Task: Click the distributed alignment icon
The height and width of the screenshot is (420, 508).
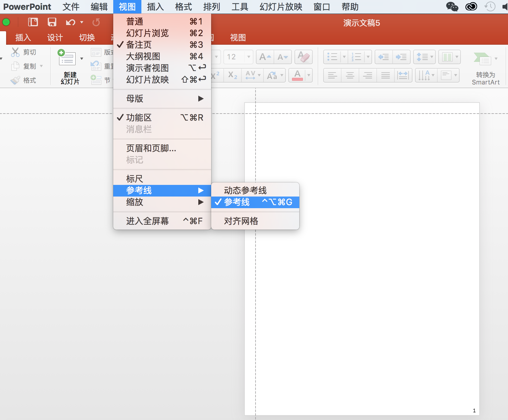Action: click(403, 75)
